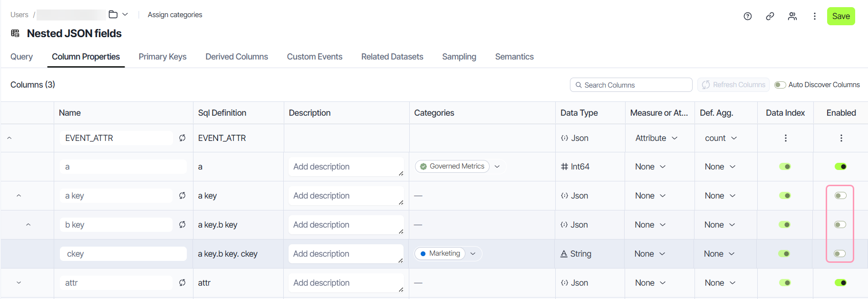Enable the a key column
The width and height of the screenshot is (868, 299).
point(840,196)
